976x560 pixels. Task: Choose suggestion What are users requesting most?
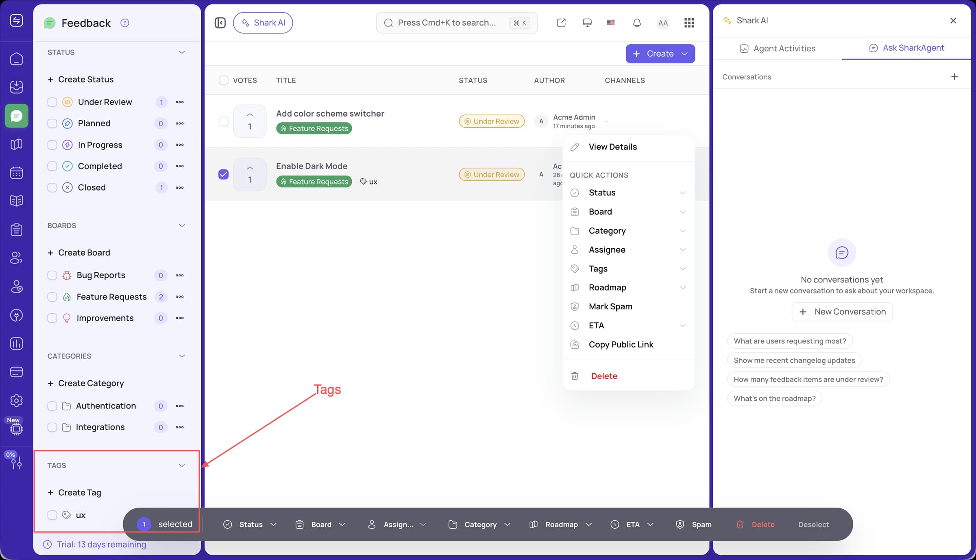[x=790, y=341]
